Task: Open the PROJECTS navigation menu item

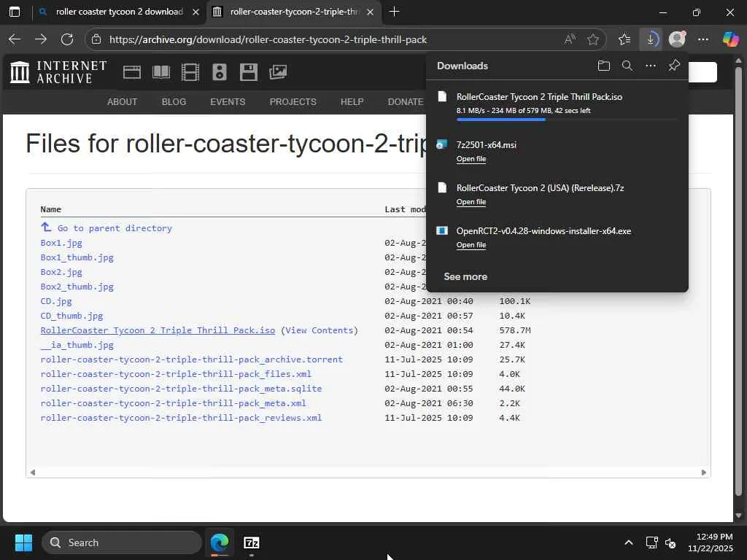Action: point(293,101)
